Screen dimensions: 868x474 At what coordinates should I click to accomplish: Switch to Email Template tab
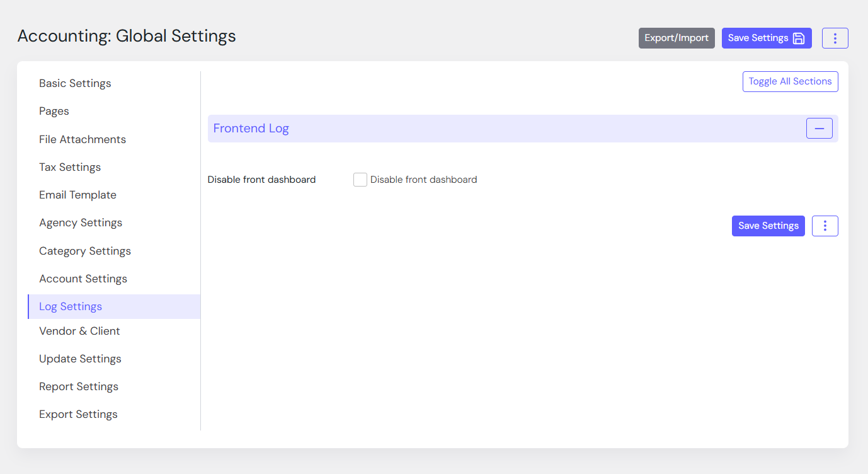77,195
